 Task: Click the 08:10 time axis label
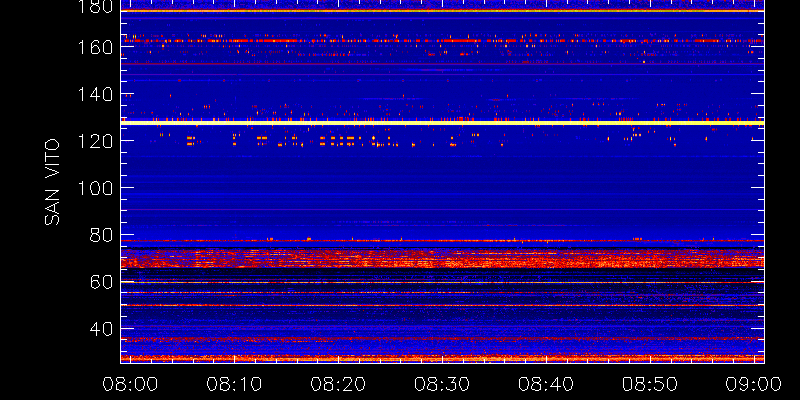tap(234, 384)
